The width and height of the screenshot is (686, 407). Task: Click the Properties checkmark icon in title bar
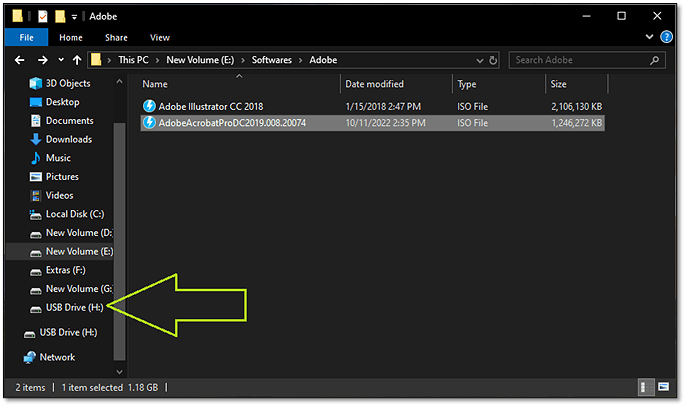[x=42, y=17]
